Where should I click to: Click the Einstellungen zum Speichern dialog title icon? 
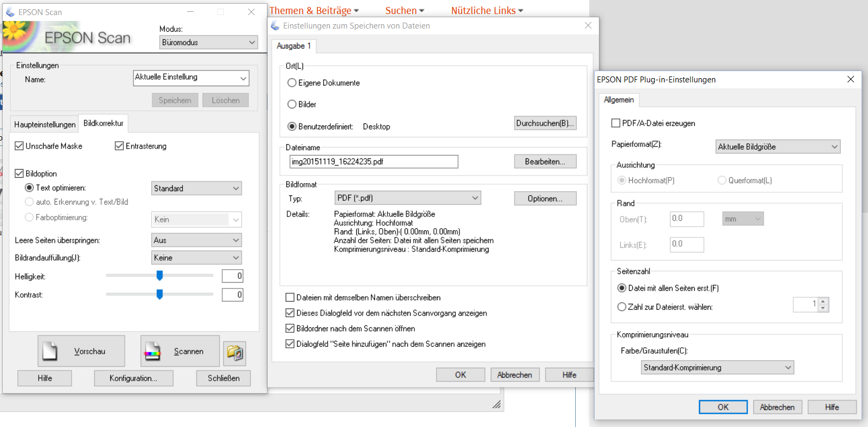[x=275, y=25]
